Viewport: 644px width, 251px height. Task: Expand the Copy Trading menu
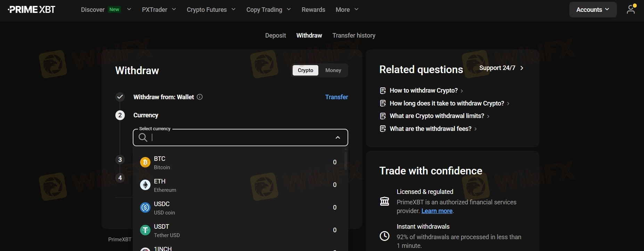268,9
